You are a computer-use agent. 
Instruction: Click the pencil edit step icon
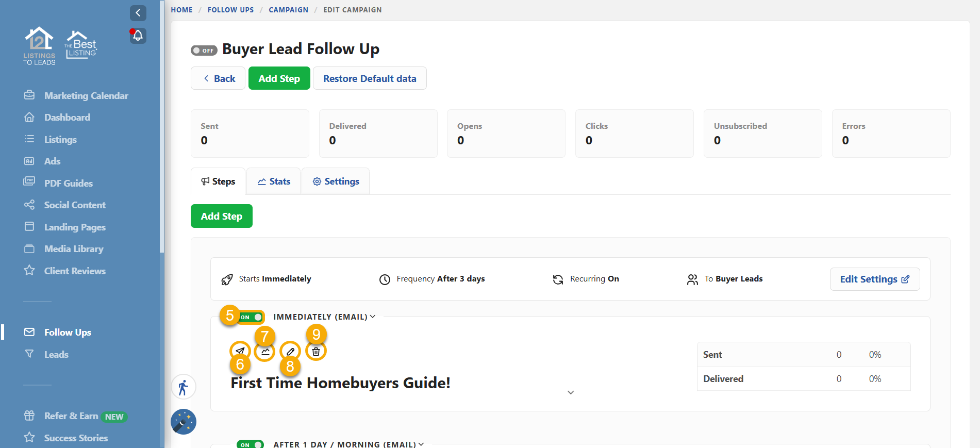pos(290,352)
